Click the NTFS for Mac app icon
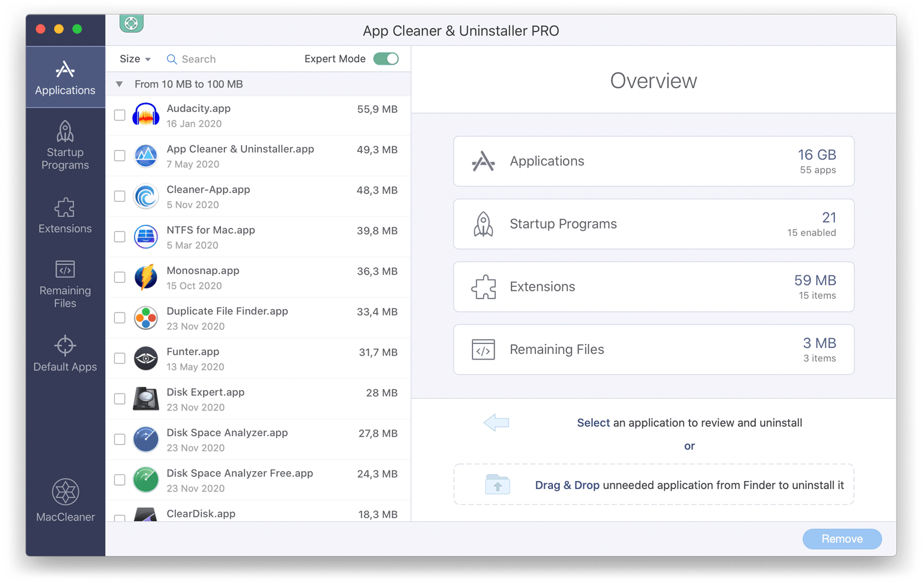The height and width of the screenshot is (583, 924). (145, 237)
